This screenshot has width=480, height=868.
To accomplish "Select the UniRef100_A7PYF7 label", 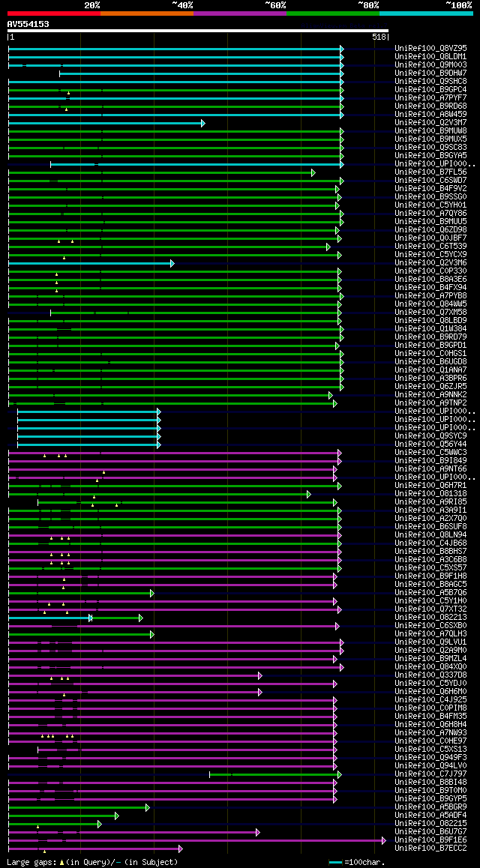I will point(430,98).
